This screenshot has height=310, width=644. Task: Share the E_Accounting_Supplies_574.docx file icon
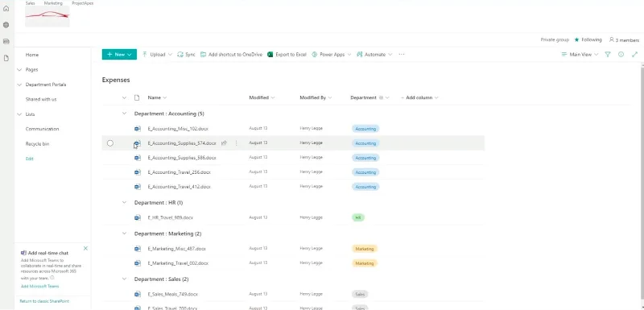224,143
